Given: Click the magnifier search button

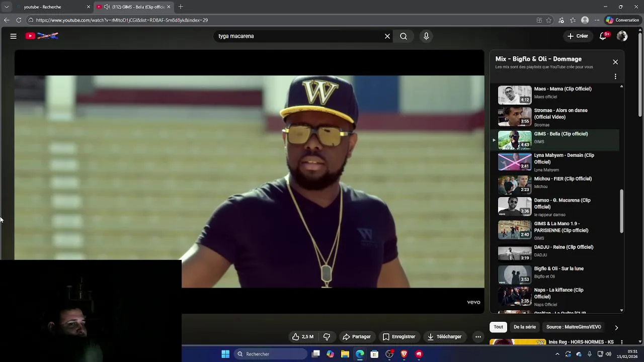Looking at the screenshot, I should tap(404, 36).
